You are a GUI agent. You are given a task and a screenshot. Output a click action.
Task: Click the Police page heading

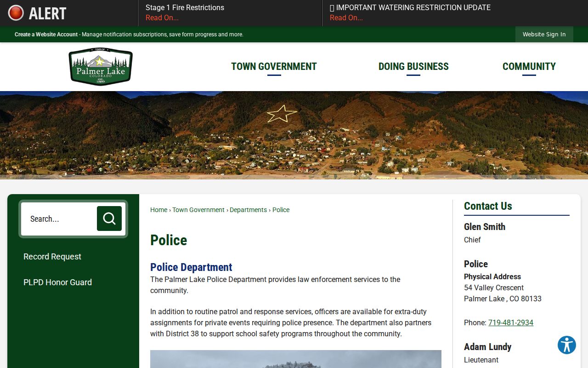169,240
